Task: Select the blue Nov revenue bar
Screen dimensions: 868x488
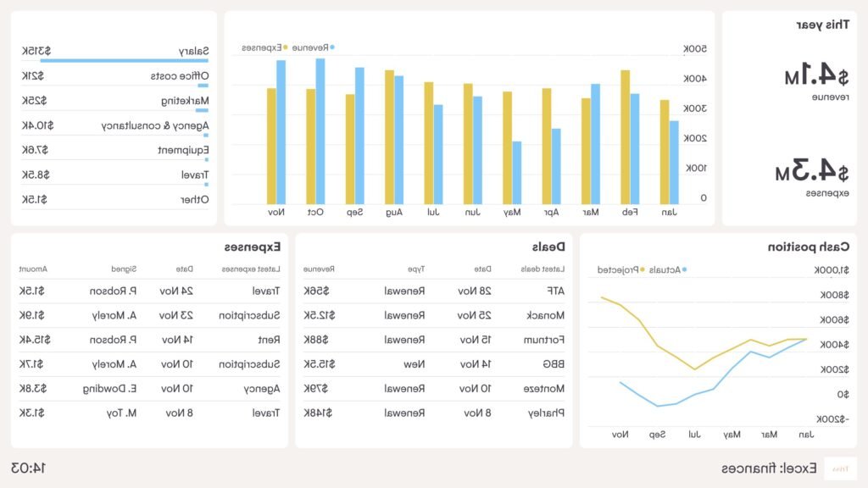Action: click(281, 132)
